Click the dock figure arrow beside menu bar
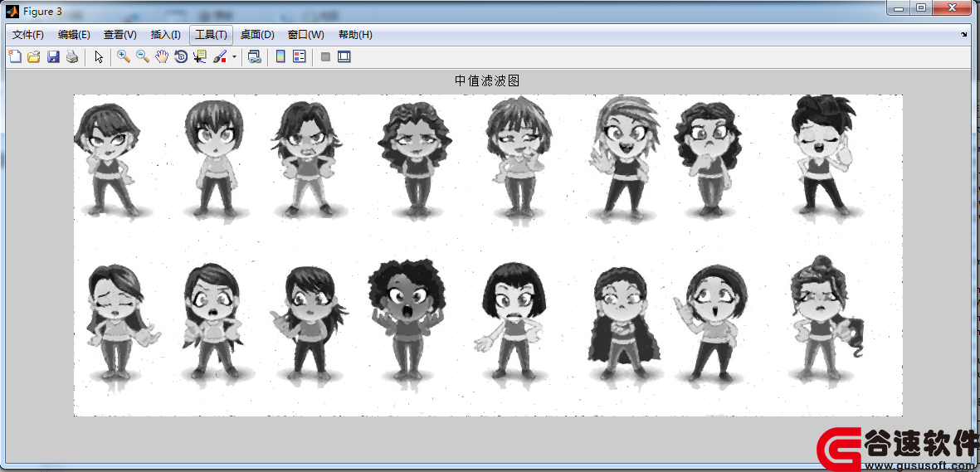 point(963,34)
